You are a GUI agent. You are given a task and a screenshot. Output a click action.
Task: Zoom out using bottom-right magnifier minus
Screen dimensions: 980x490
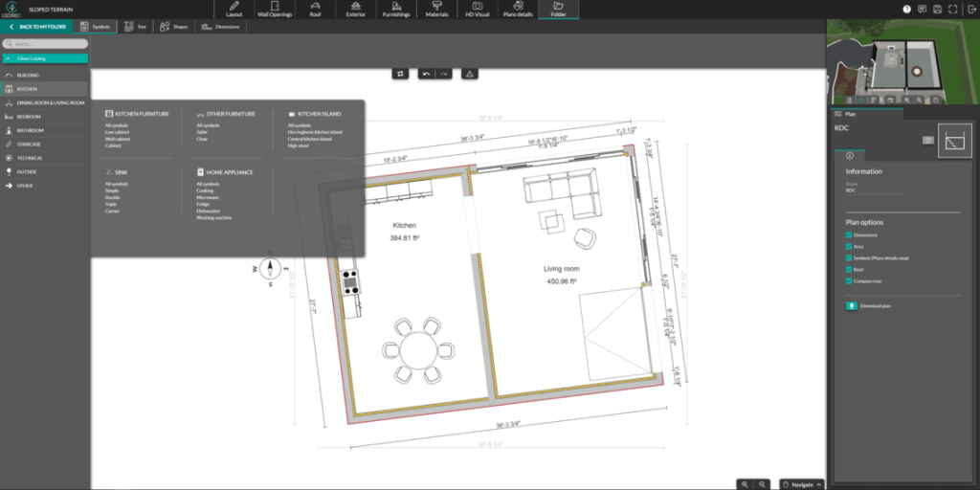[761, 484]
